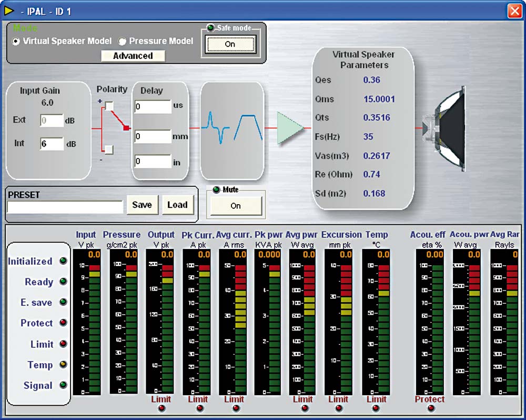526x420 pixels.
Task: Click the loudspeaker driver image
Action: click(445, 128)
